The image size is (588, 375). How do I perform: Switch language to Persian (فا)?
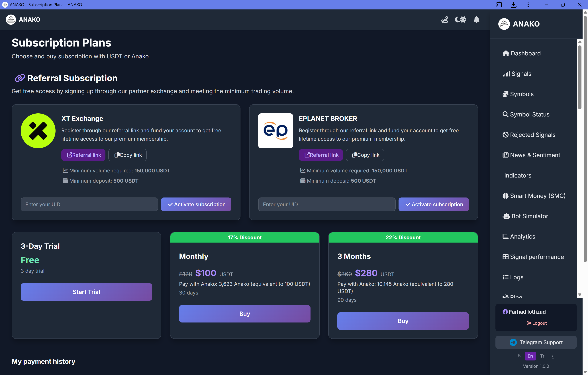click(x=519, y=356)
